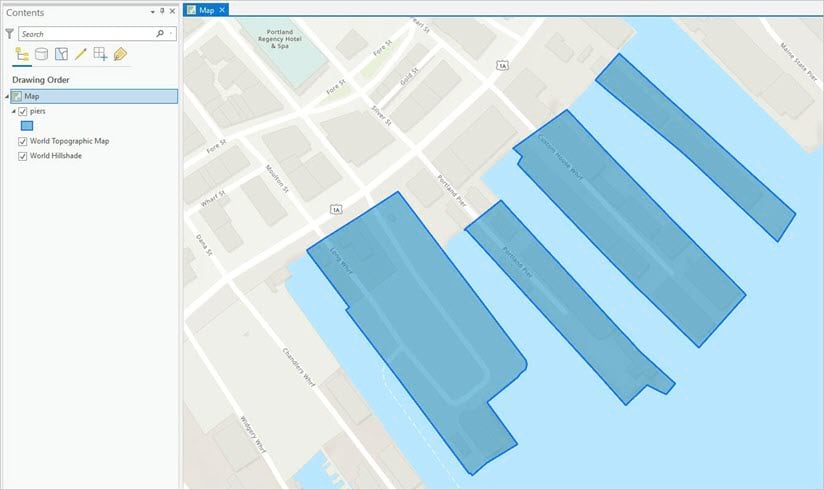This screenshot has height=490, width=824.
Task: Collapse the piers layer legend
Action: point(14,111)
